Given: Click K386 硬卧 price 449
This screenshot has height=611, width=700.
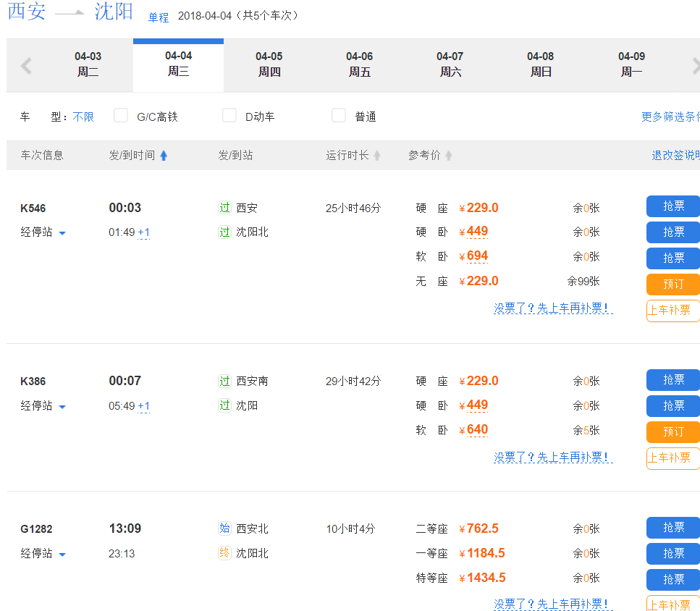Looking at the screenshot, I should tap(477, 405).
